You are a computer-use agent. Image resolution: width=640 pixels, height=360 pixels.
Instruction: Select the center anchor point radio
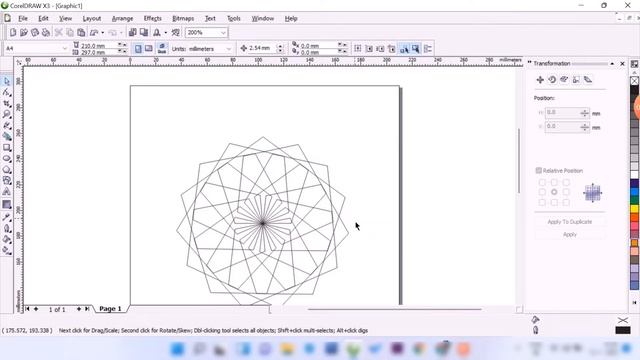pos(554,192)
